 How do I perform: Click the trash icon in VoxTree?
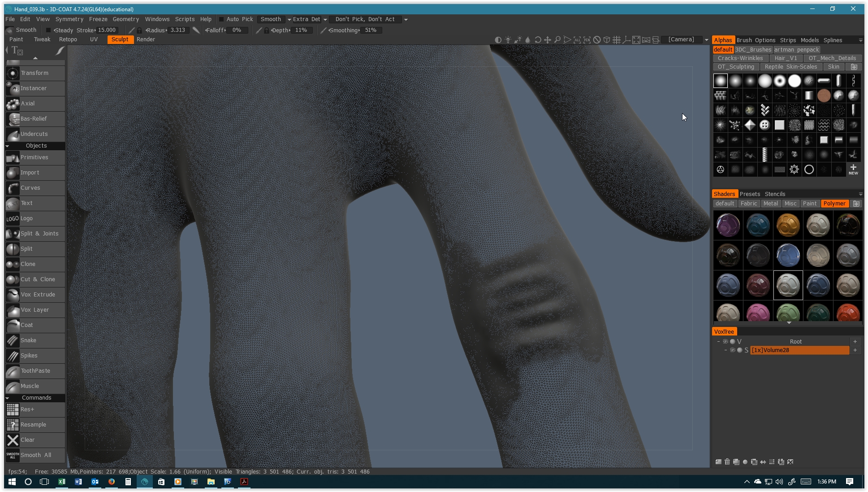coord(727,462)
